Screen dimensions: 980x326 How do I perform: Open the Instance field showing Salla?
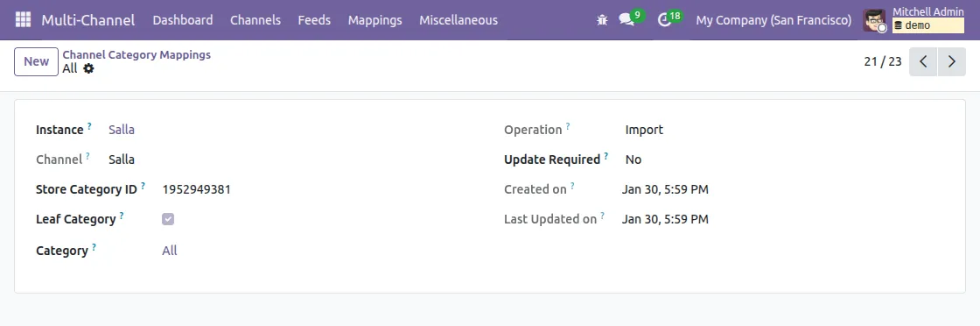122,131
